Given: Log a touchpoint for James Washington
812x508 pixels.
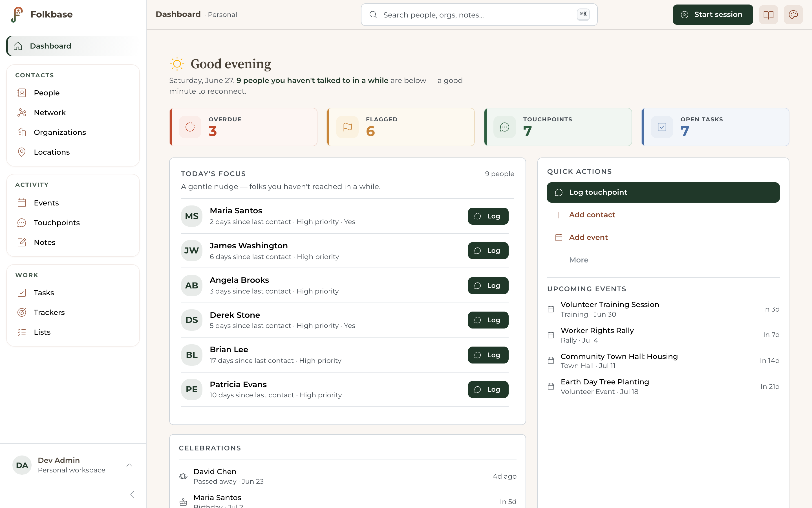Looking at the screenshot, I should click(488, 251).
